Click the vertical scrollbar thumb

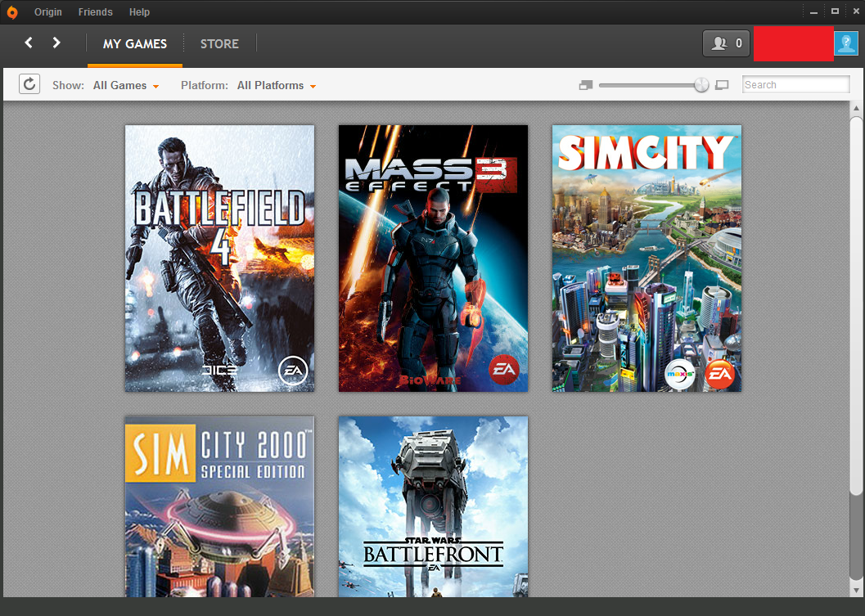(x=856, y=306)
